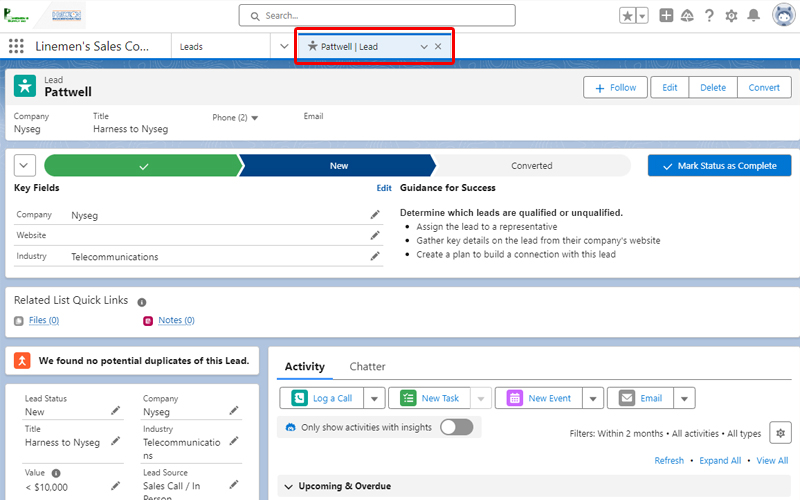Open the Leads navigation tab
800x500 pixels.
pyautogui.click(x=191, y=46)
